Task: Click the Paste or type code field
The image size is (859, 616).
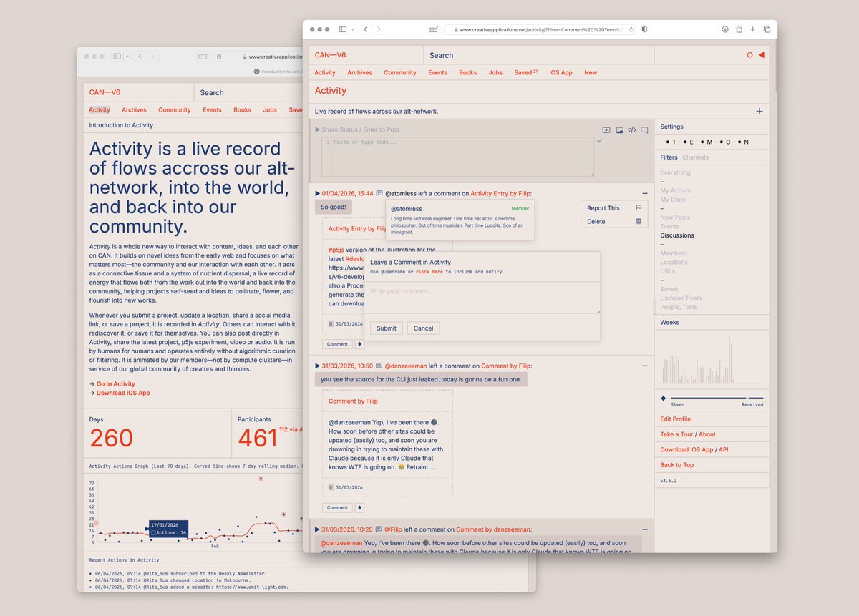Action: tap(457, 157)
